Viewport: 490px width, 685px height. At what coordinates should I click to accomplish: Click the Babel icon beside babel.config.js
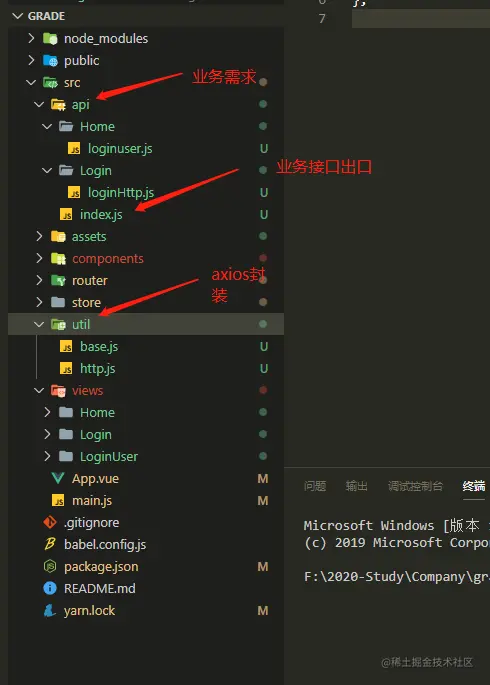point(50,544)
